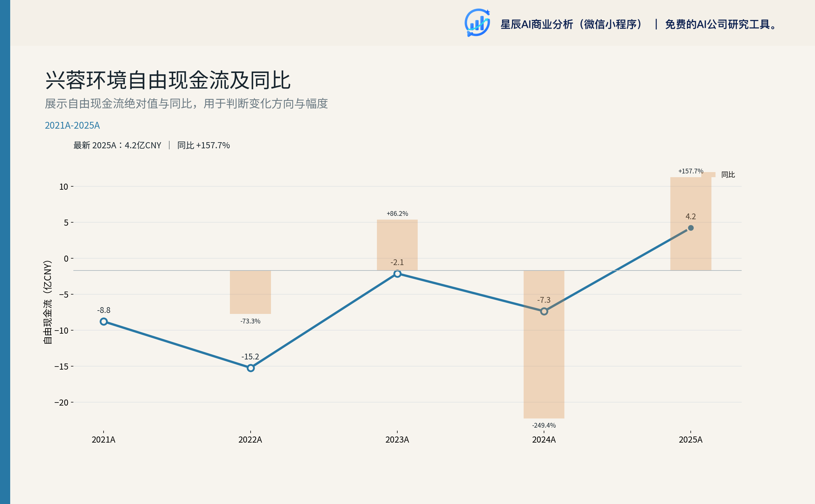Click the 2023A x-axis label
The height and width of the screenshot is (504, 815).
click(x=397, y=440)
